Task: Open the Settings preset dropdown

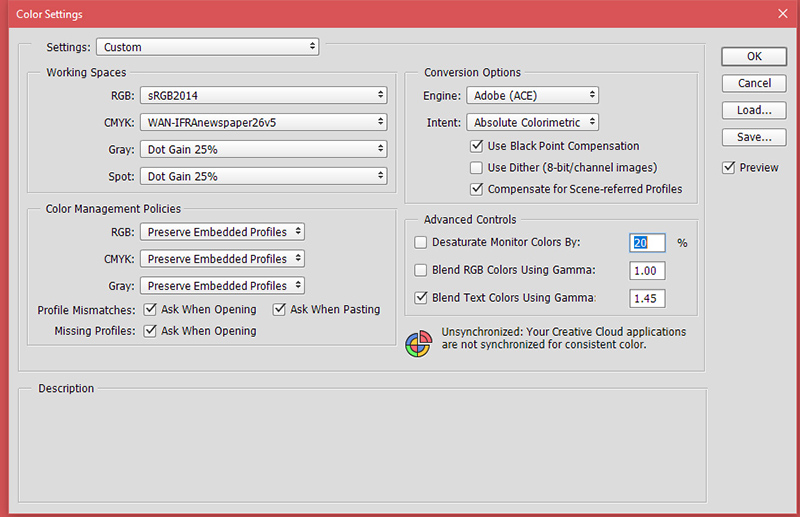Action: click(x=207, y=47)
